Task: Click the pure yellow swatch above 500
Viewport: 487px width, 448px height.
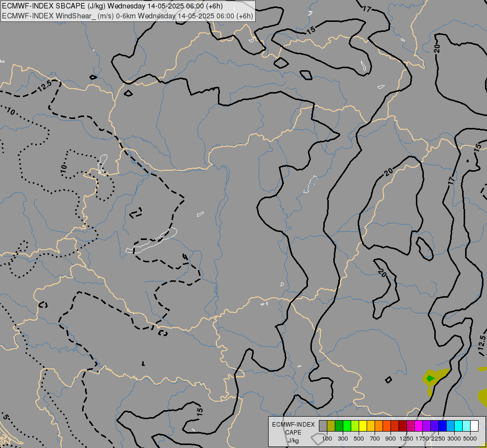Action: 363,426
